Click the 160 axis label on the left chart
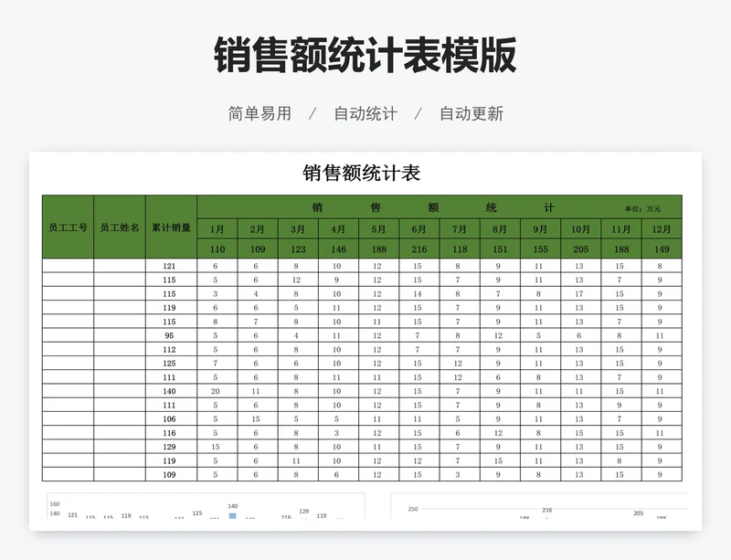Image resolution: width=731 pixels, height=560 pixels. click(55, 504)
